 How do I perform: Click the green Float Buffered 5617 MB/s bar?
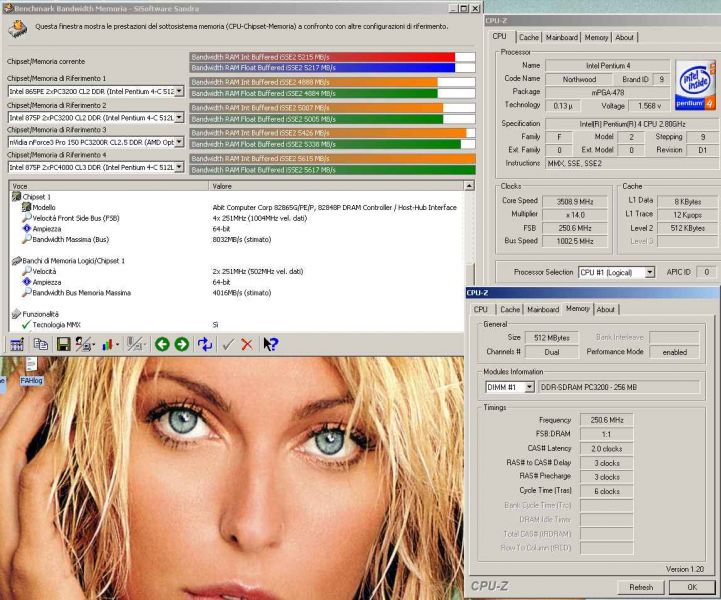(x=332, y=170)
